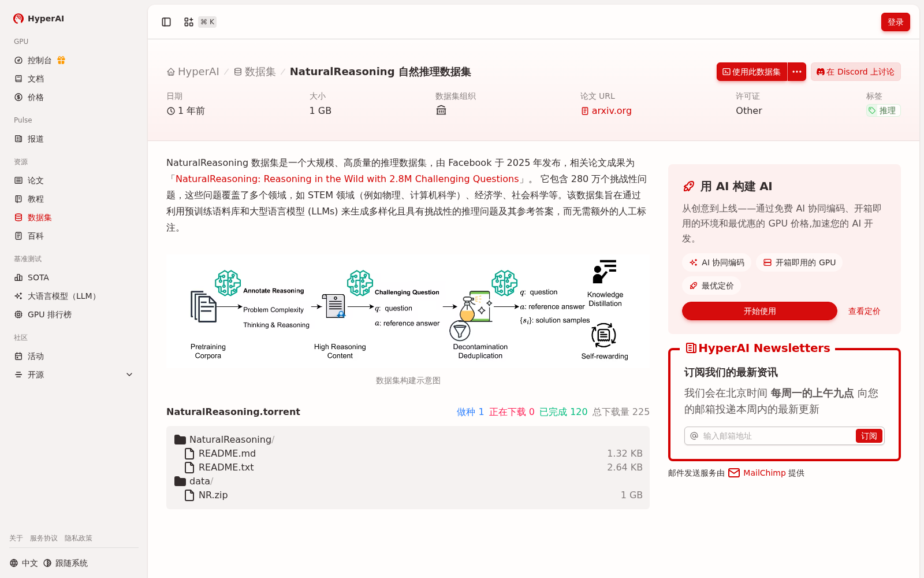
Task: Click 做种 1 seeding stat
Action: [x=470, y=412]
